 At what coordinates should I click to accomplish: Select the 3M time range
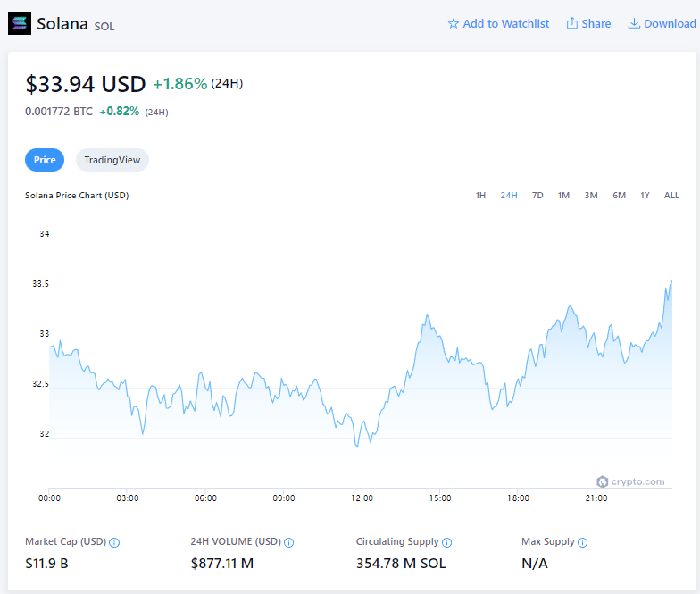point(591,195)
